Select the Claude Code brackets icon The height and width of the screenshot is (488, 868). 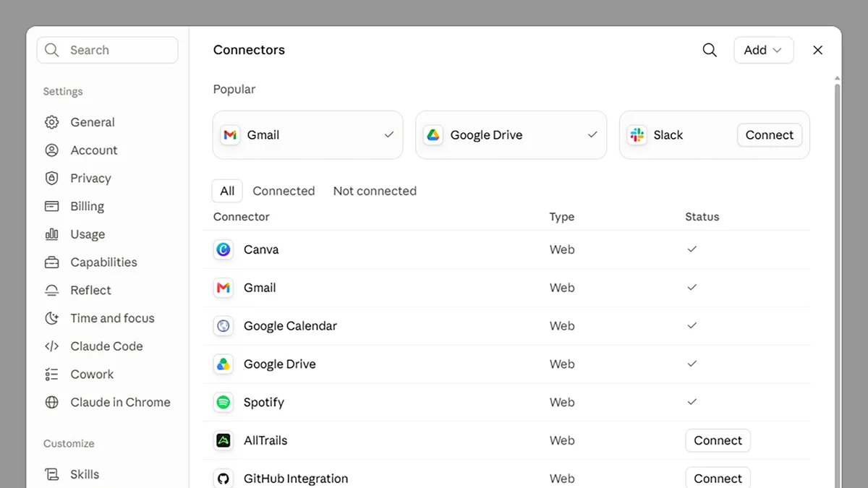click(x=51, y=346)
